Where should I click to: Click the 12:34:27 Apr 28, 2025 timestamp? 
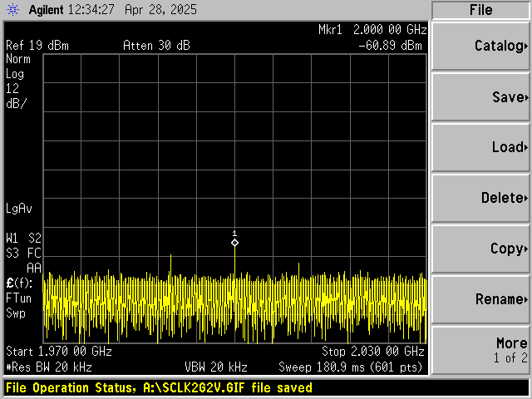coord(132,9)
